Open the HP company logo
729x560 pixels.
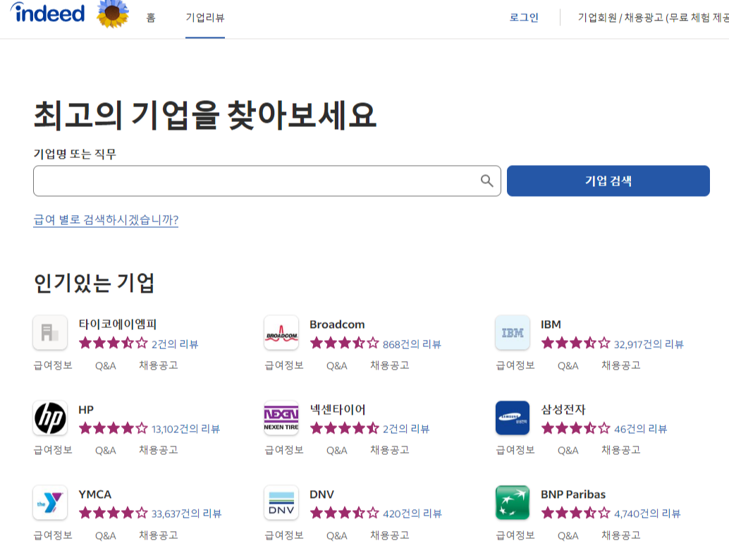tap(50, 418)
